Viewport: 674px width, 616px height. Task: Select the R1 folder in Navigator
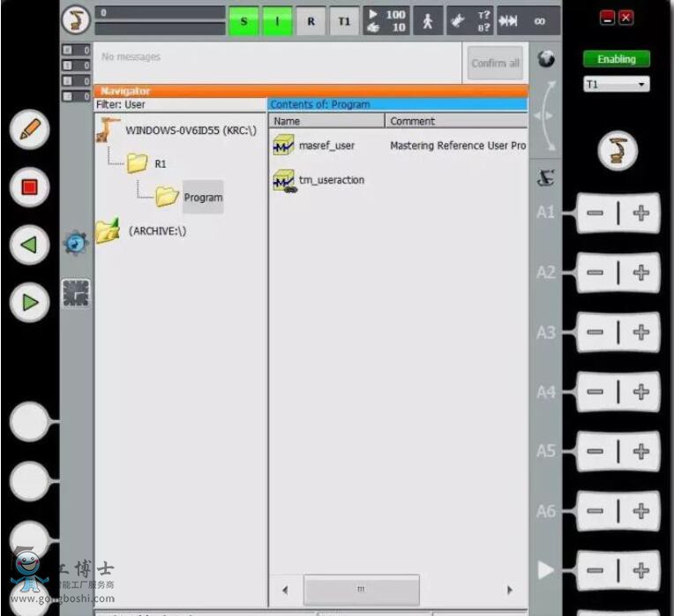tap(160, 163)
